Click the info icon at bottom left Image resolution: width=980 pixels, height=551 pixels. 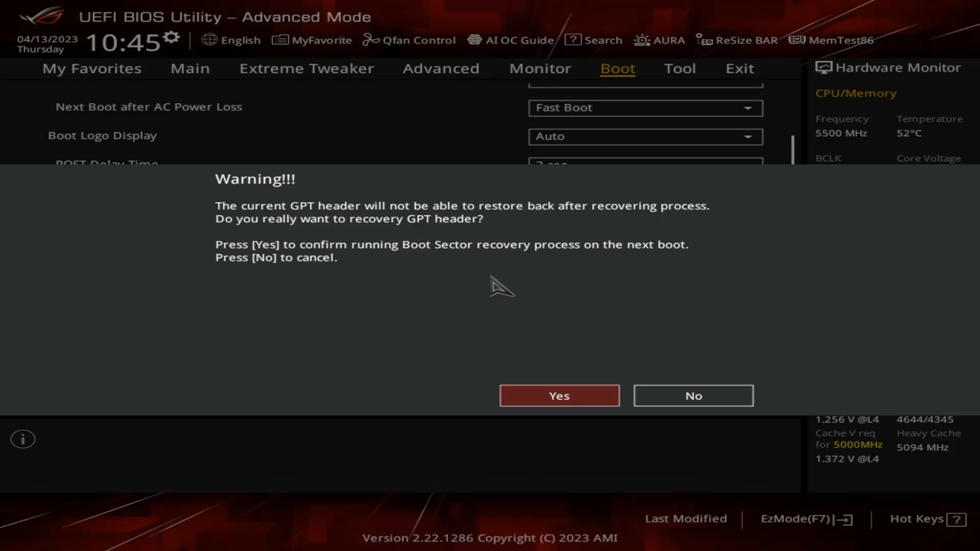pos(22,439)
